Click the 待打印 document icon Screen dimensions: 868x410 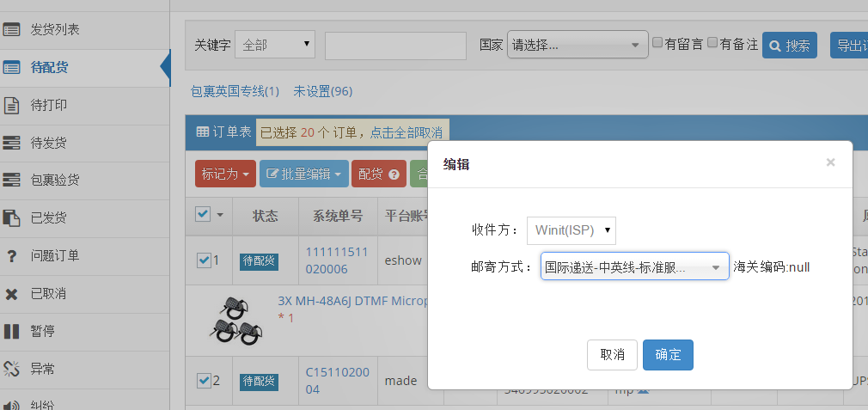click(12, 106)
